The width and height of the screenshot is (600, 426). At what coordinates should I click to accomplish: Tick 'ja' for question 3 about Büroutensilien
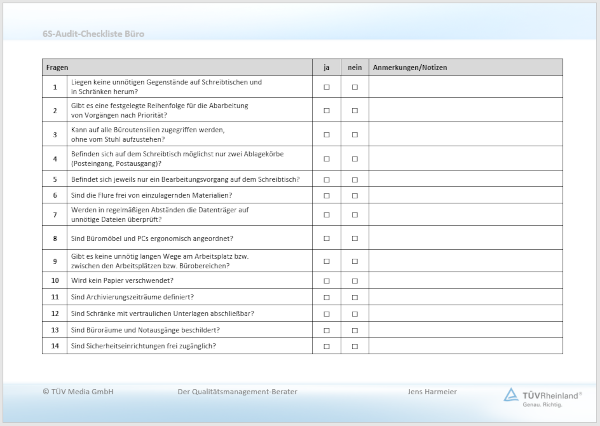coord(326,134)
